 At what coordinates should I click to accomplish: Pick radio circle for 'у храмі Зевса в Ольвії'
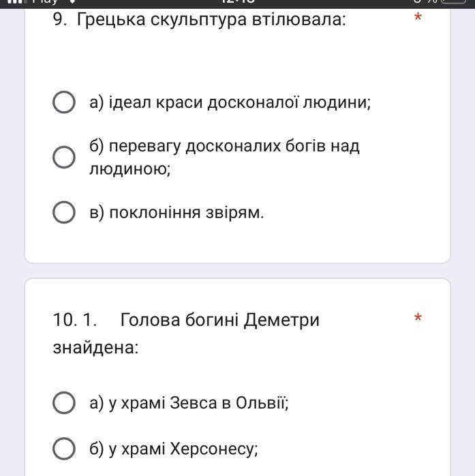coord(64,402)
